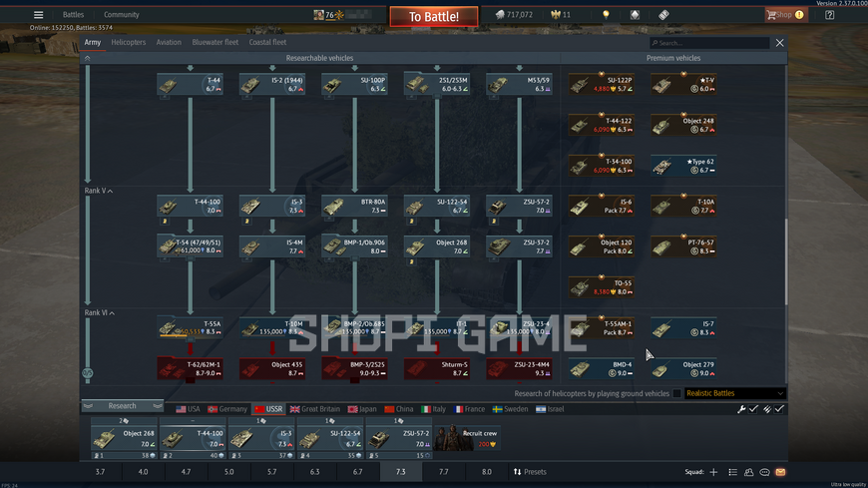This screenshot has width=868, height=488.
Task: Open the orange mail icon
Action: click(780, 472)
